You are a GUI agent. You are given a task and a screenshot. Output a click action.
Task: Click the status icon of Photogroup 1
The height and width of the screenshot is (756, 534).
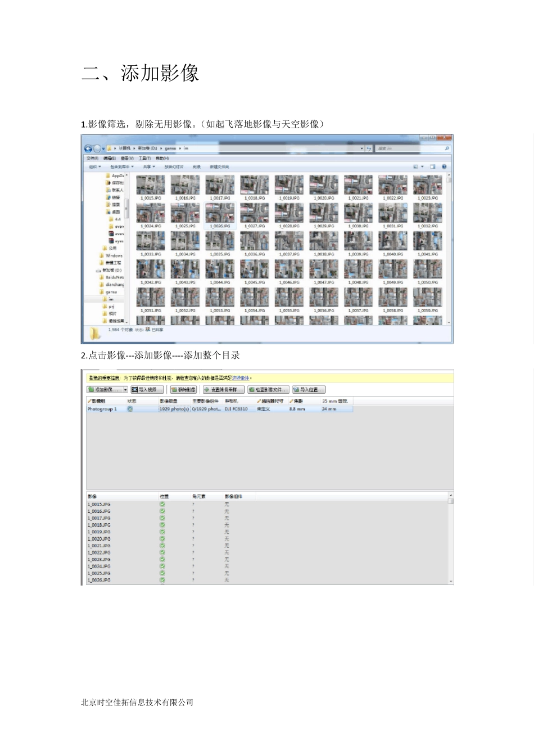pyautogui.click(x=130, y=409)
